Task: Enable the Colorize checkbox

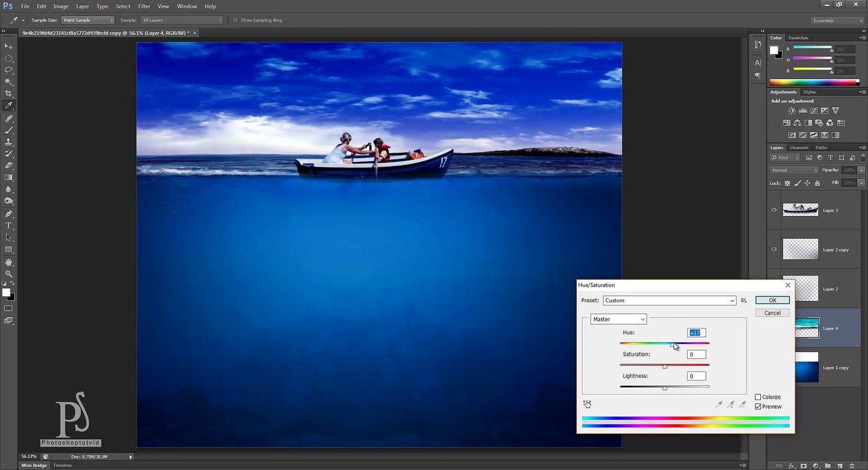Action: click(758, 397)
